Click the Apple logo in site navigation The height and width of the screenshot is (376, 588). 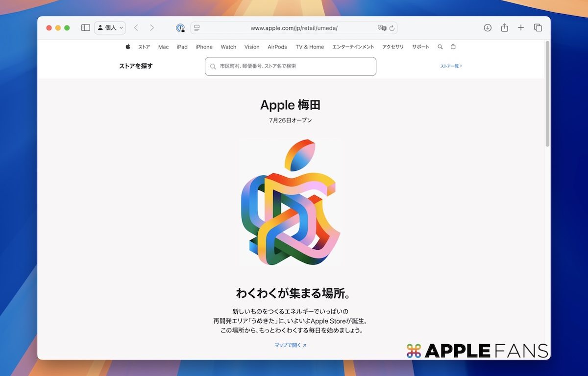pos(128,47)
